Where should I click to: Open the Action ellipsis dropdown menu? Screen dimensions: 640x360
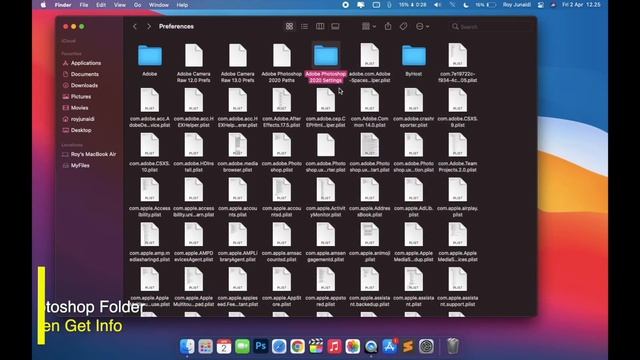422,27
